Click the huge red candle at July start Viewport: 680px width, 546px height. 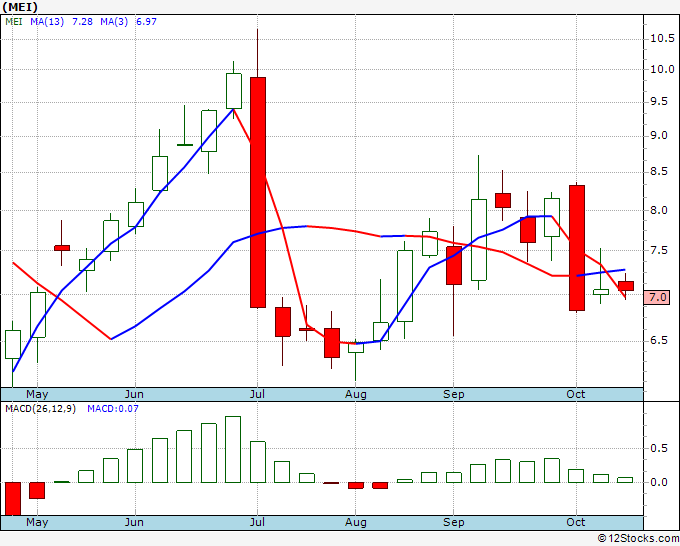click(x=258, y=193)
